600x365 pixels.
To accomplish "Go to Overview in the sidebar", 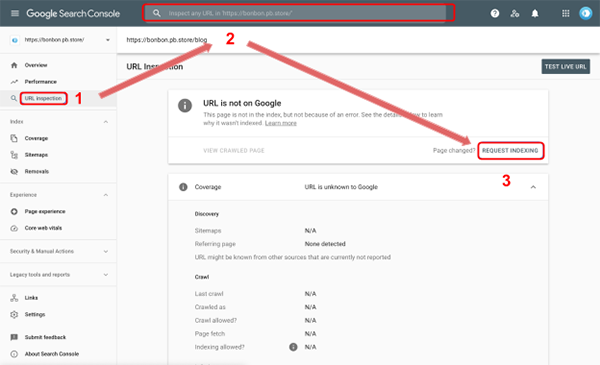I will pos(36,65).
